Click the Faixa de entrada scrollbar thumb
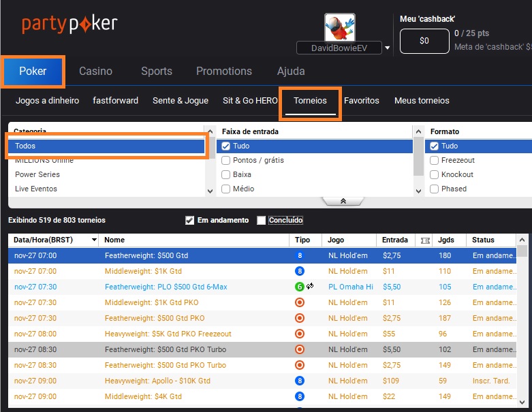 419,157
